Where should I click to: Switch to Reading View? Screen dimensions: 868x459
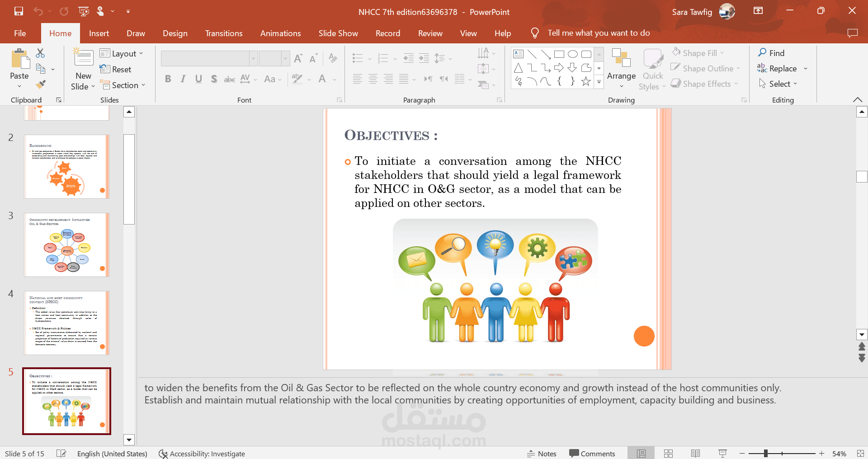click(696, 454)
